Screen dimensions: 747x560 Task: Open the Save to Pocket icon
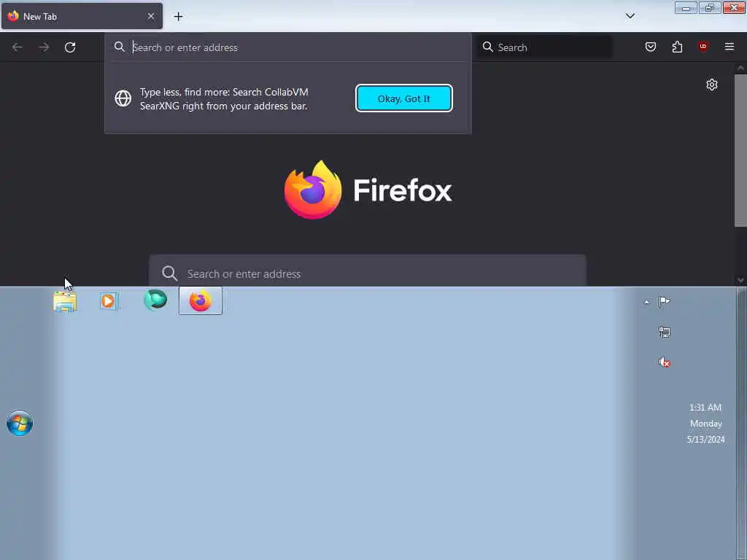tap(650, 47)
